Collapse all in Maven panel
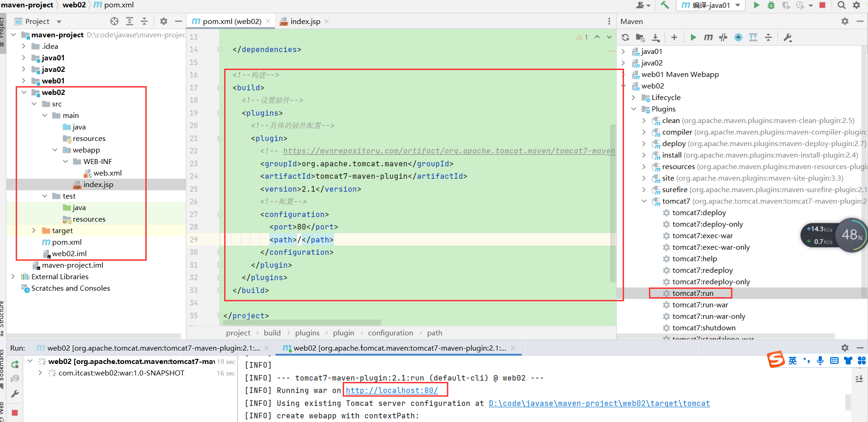 click(x=768, y=37)
